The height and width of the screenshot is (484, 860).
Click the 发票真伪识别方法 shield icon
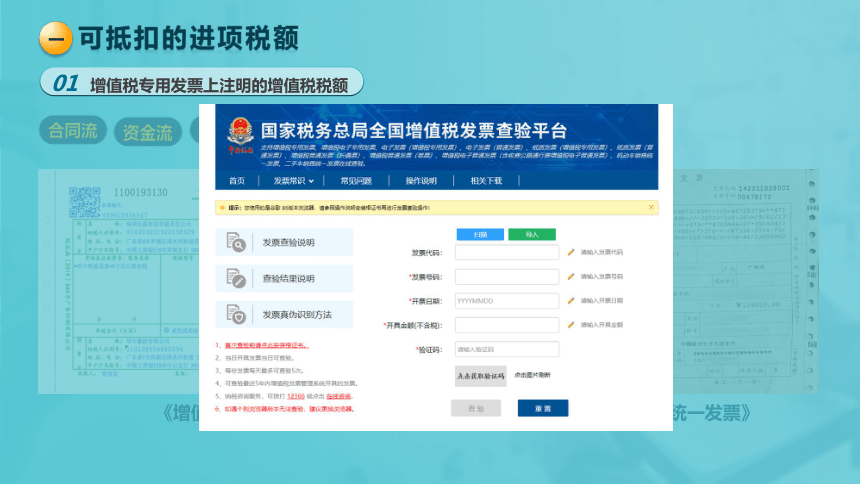pyautogui.click(x=236, y=314)
